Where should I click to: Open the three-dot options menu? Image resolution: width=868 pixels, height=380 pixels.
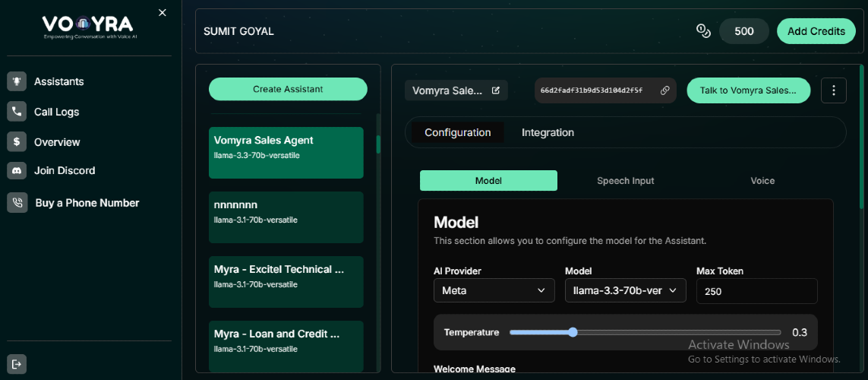[834, 90]
